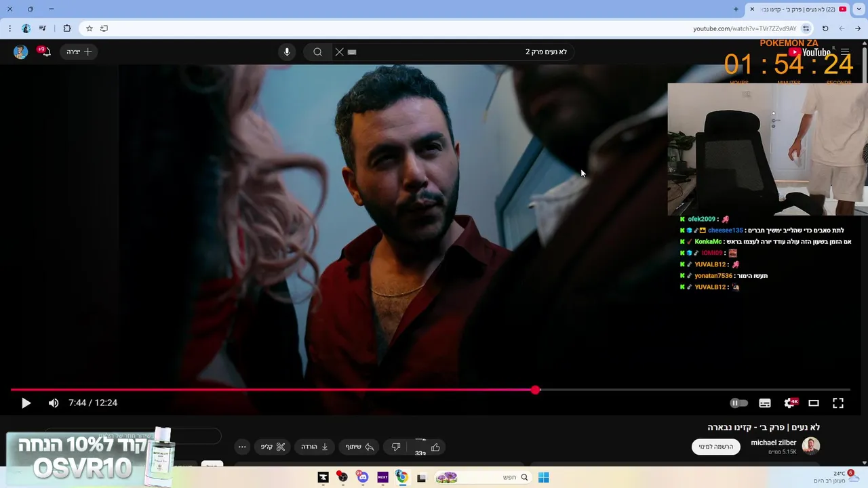Click the Download (הורדה) button
This screenshot has width=868, height=488.
click(x=315, y=447)
